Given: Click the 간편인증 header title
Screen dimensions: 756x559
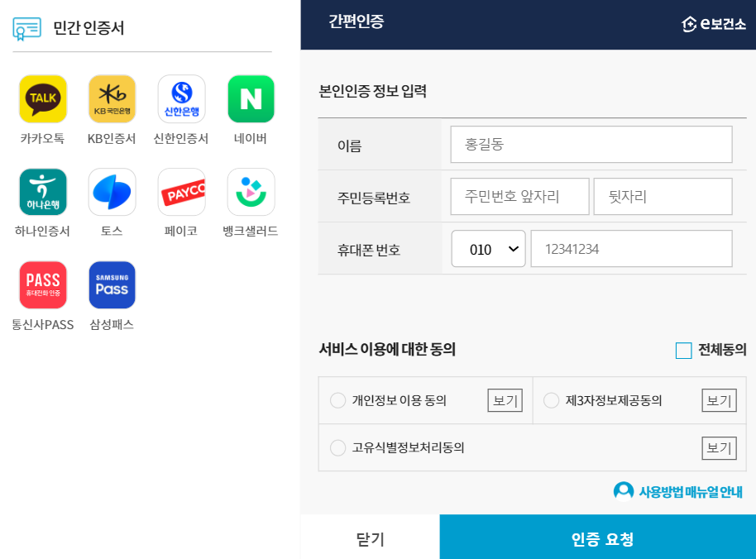Looking at the screenshot, I should 356,21.
